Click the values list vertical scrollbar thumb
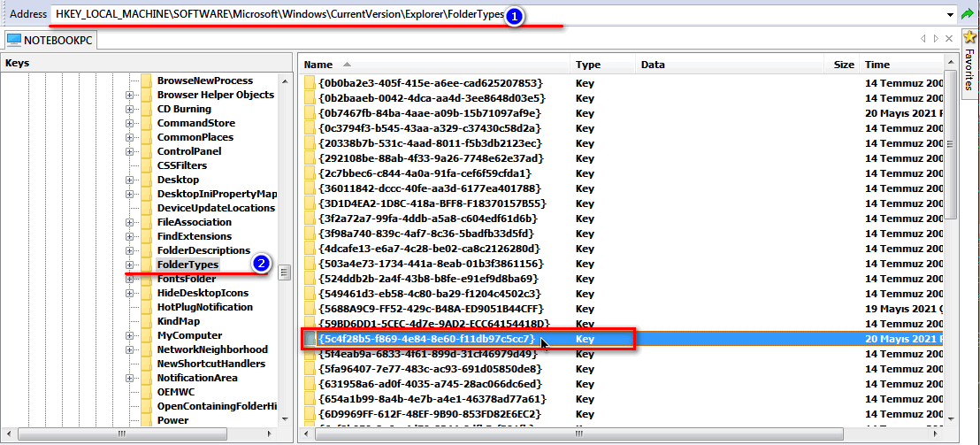 [x=951, y=143]
